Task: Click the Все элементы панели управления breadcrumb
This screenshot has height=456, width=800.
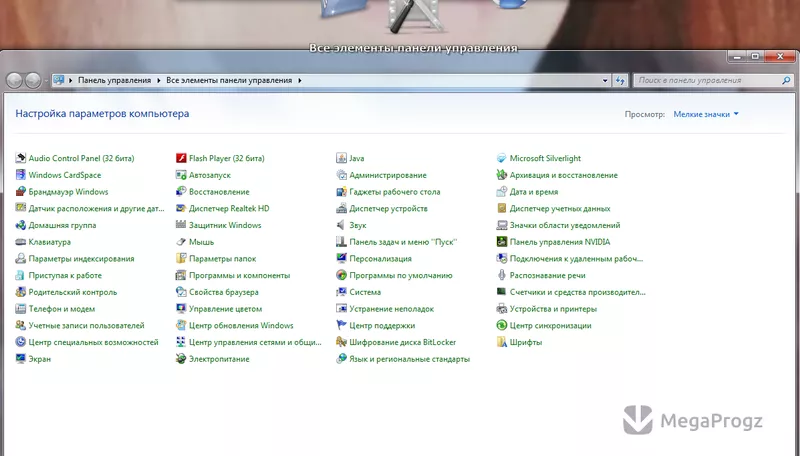Action: (x=229, y=80)
